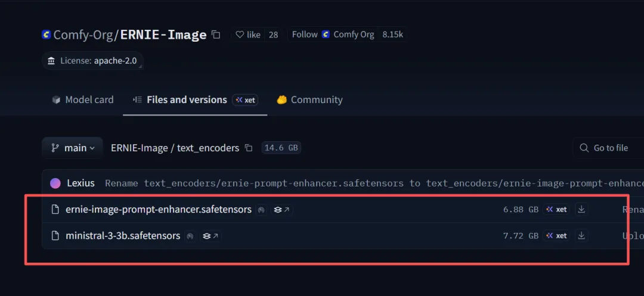644x296 pixels.
Task: Click the xet badge beside Files and versions
Action: [245, 99]
